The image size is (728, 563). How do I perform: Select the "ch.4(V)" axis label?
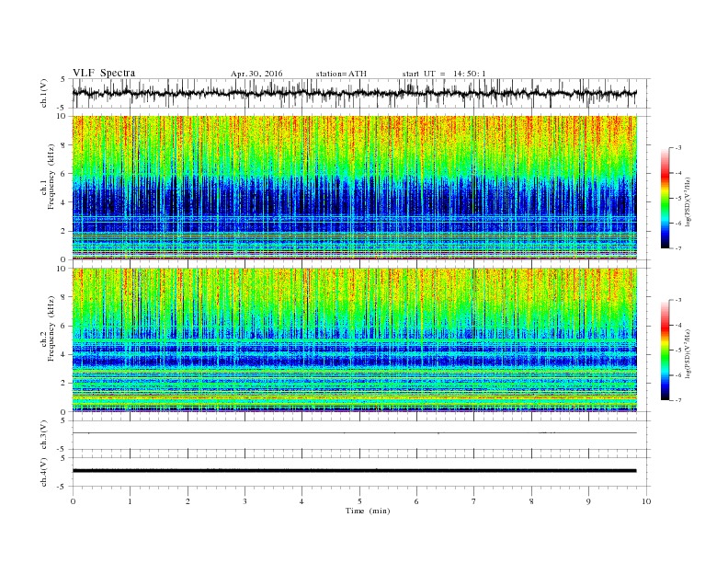tap(44, 472)
